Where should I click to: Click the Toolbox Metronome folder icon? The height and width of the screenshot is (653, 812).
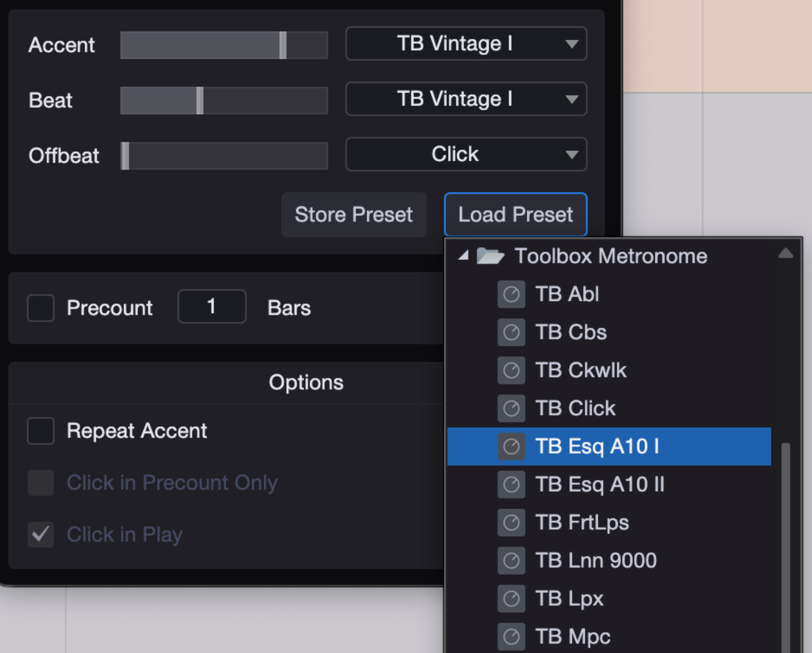tap(490, 256)
